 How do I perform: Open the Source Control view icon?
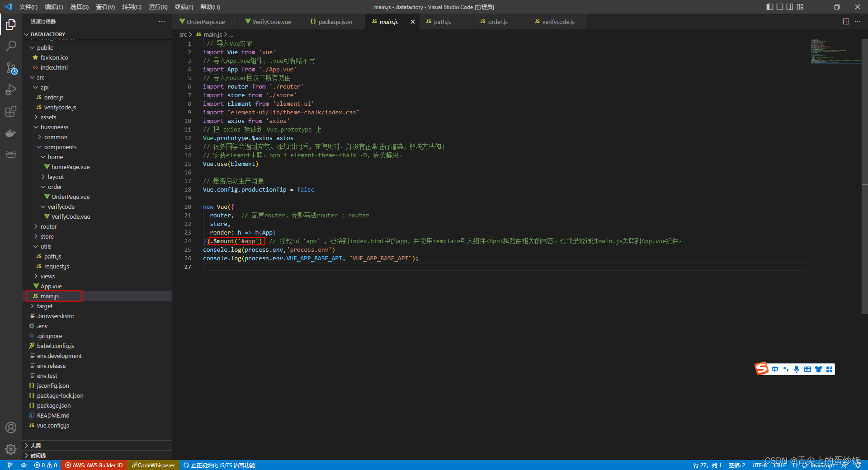click(11, 68)
